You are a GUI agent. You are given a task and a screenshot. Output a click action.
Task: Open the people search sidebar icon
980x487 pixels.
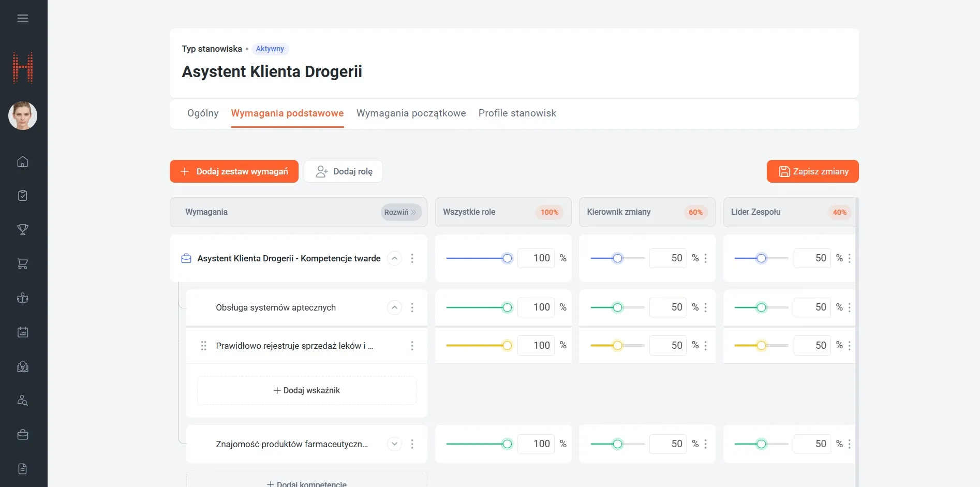point(23,401)
